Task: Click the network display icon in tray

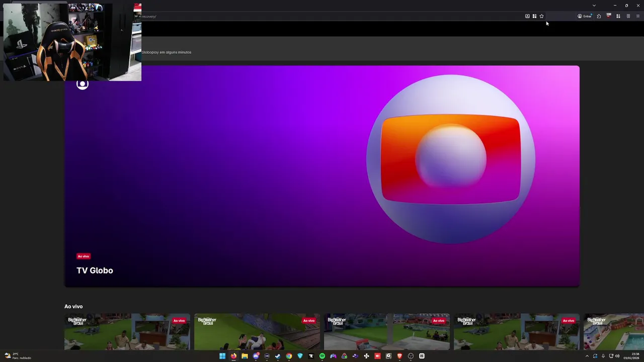Action: coord(611,356)
